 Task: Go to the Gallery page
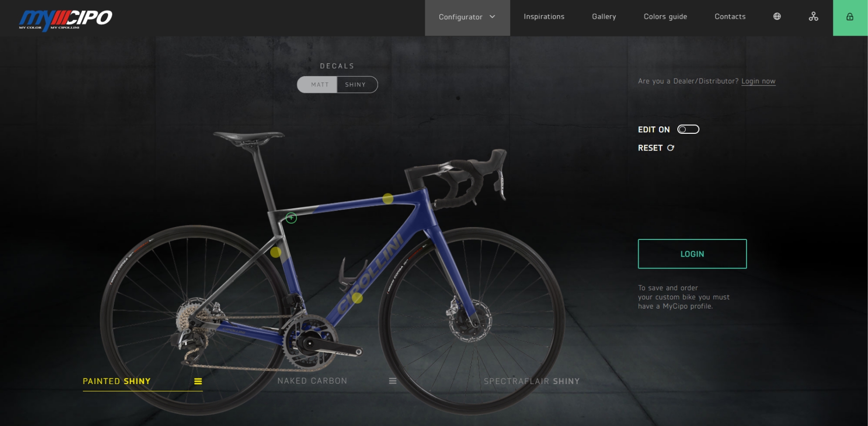click(604, 16)
